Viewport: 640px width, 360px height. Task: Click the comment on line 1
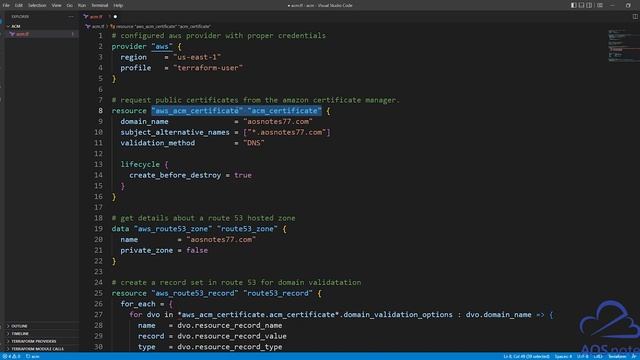click(x=219, y=36)
